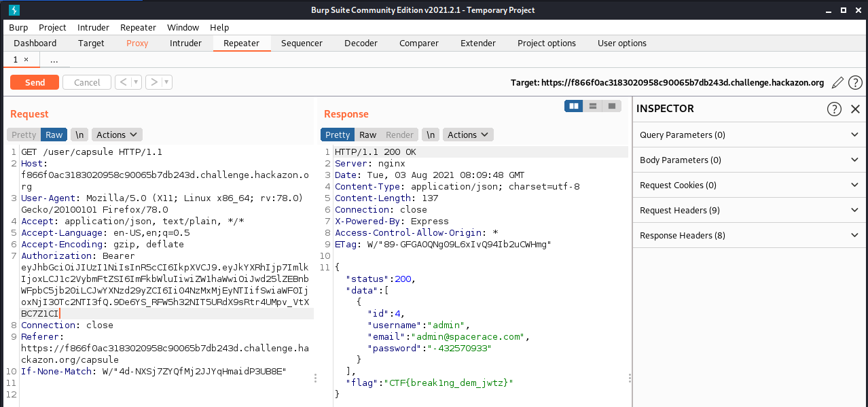Open the Repeater menu

(138, 27)
